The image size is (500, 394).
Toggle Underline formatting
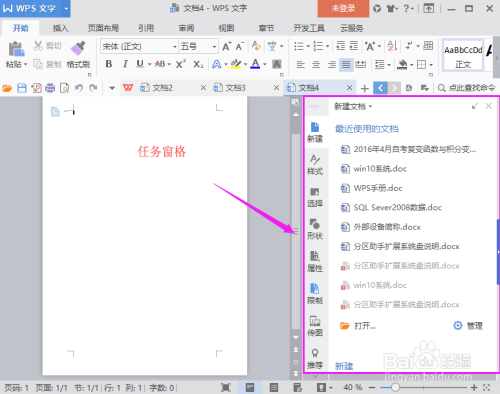pos(140,64)
